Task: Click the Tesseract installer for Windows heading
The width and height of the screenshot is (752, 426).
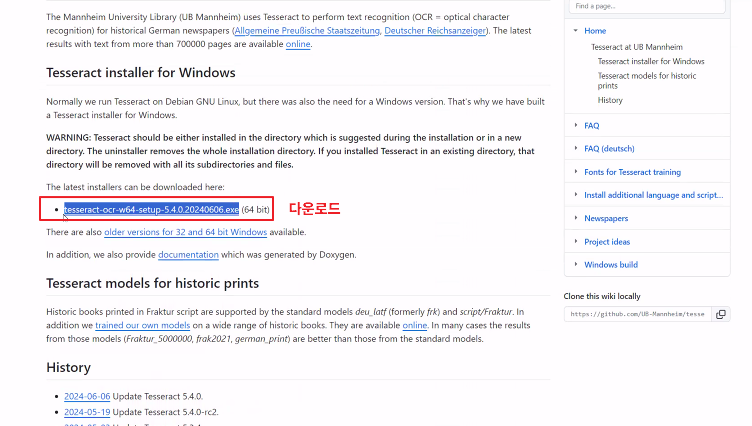Action: [x=141, y=72]
